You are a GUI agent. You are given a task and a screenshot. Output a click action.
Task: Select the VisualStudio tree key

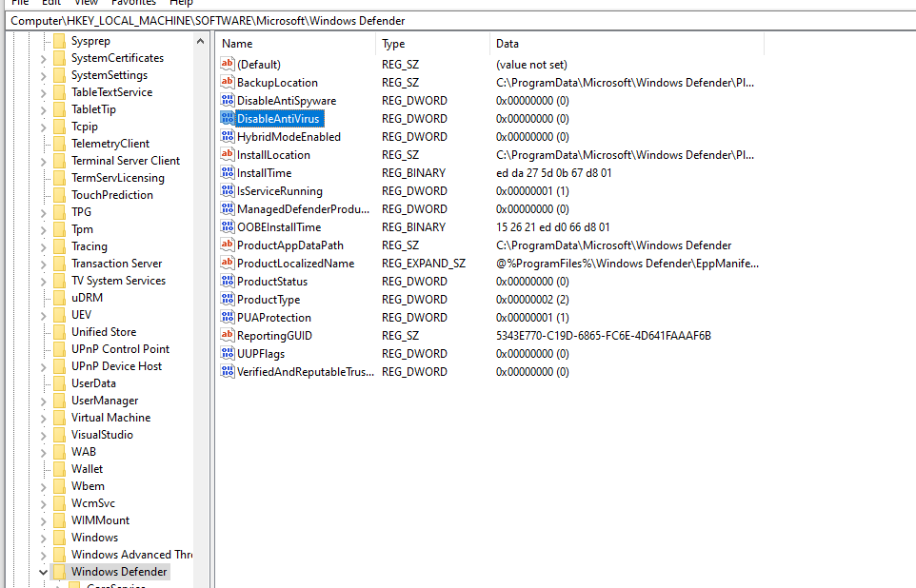click(102, 435)
